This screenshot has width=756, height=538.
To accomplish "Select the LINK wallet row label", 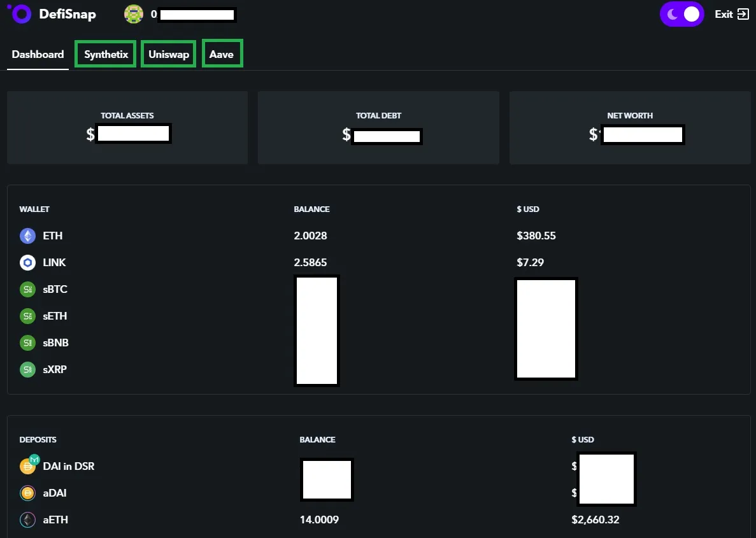I will click(54, 262).
